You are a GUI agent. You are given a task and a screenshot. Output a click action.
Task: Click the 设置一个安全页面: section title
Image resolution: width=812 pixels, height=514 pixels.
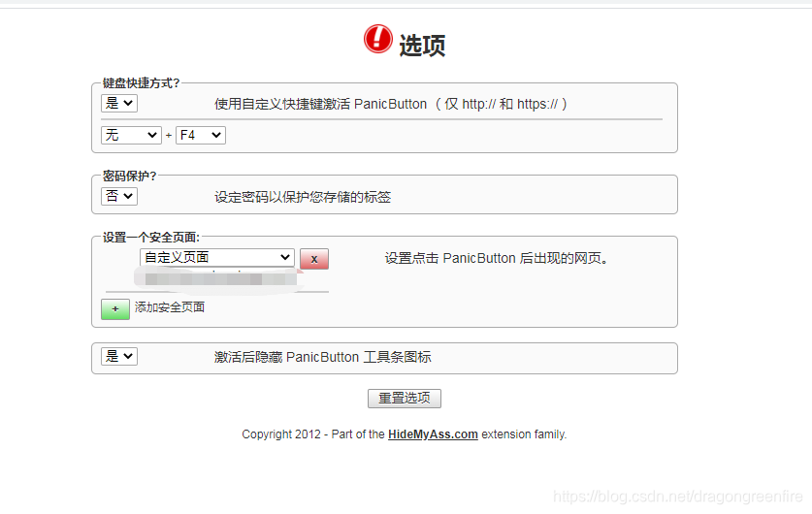150,237
